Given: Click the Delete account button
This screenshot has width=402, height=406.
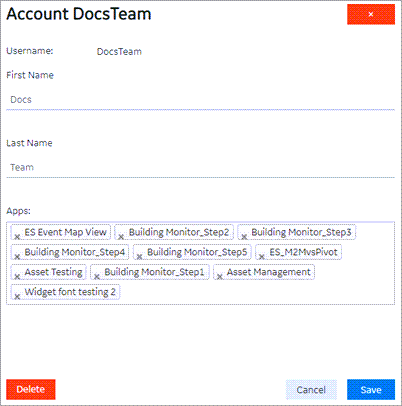Looking at the screenshot, I should [x=31, y=389].
